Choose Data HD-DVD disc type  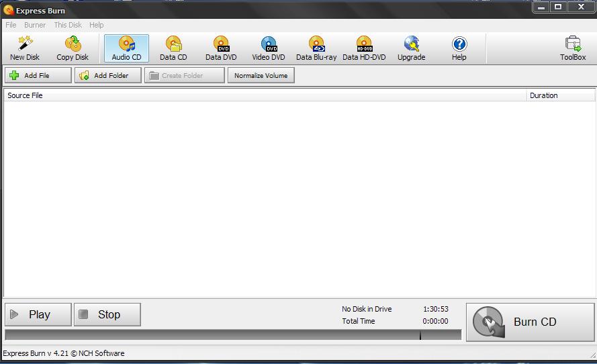pyautogui.click(x=364, y=49)
